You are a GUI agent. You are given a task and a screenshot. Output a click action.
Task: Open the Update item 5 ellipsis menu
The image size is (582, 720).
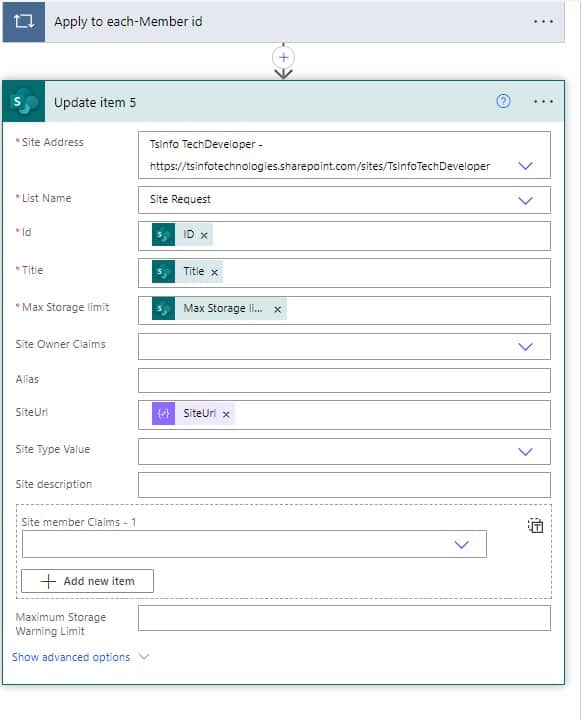[x=543, y=101]
